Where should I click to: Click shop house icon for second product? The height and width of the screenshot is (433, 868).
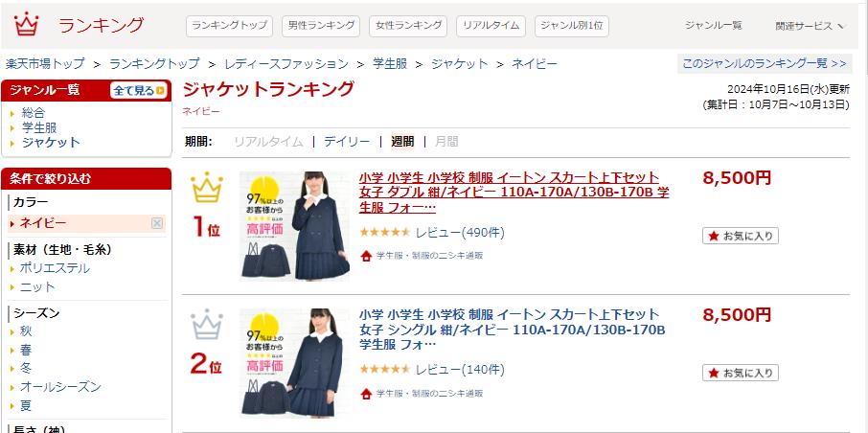pos(366,394)
